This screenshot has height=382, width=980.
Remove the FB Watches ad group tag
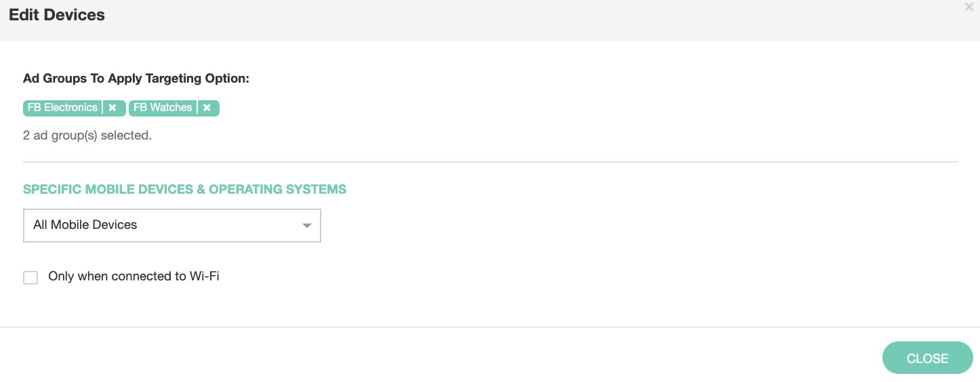pos(207,108)
